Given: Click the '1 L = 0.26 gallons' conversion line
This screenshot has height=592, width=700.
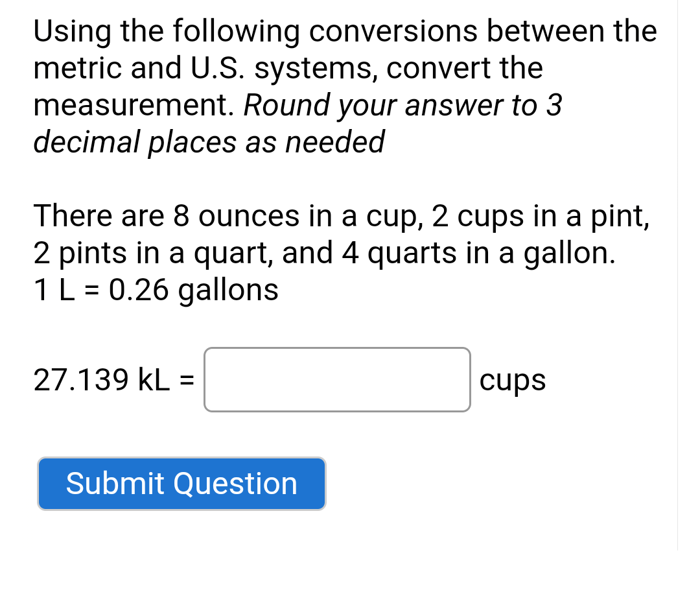Looking at the screenshot, I should [x=156, y=290].
